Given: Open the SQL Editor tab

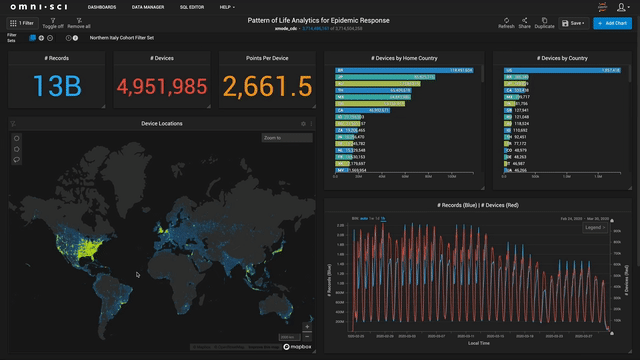Looking at the screenshot, I should tap(192, 7).
